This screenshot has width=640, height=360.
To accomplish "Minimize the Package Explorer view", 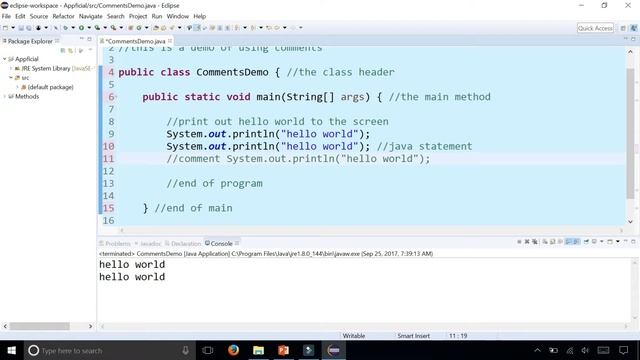I will [x=82, y=39].
